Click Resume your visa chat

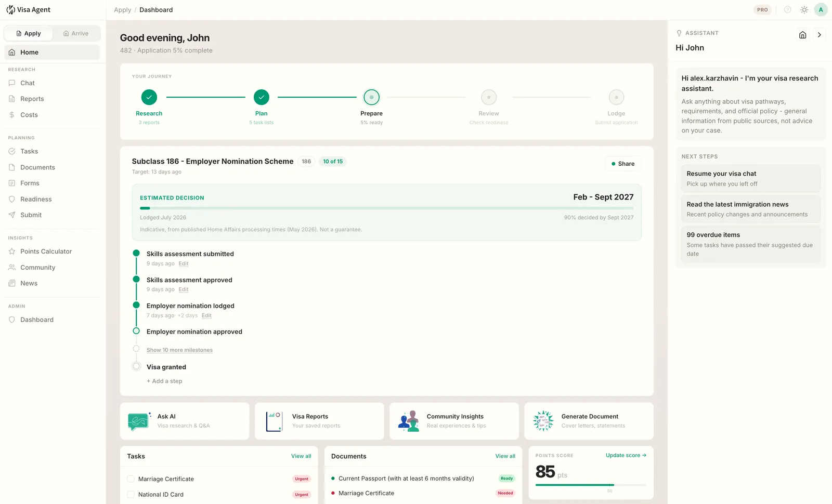(x=750, y=179)
